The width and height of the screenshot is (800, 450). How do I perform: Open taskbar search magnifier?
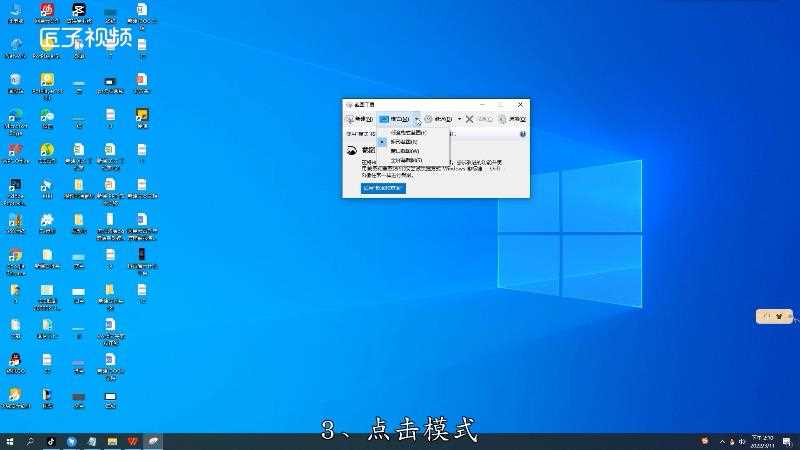[30, 442]
